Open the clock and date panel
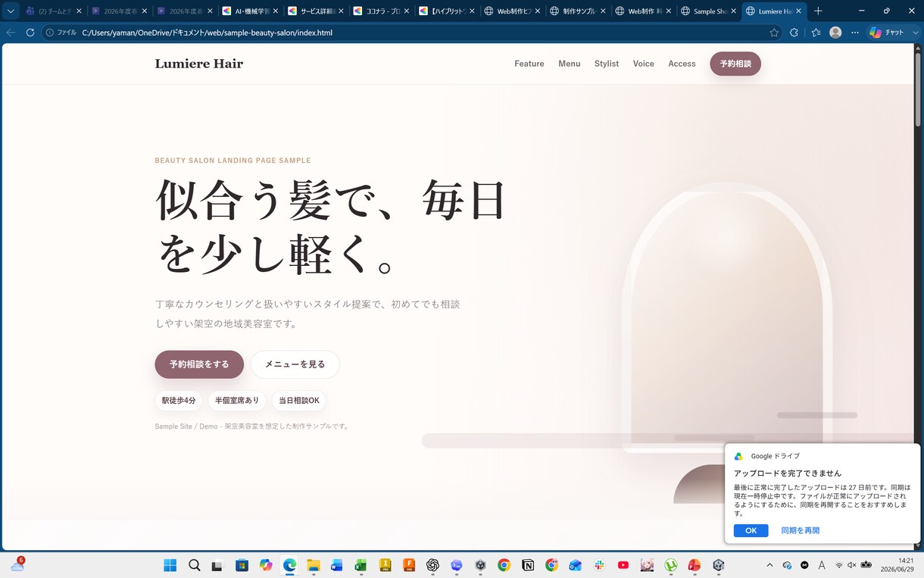The height and width of the screenshot is (578, 924). 896,565
